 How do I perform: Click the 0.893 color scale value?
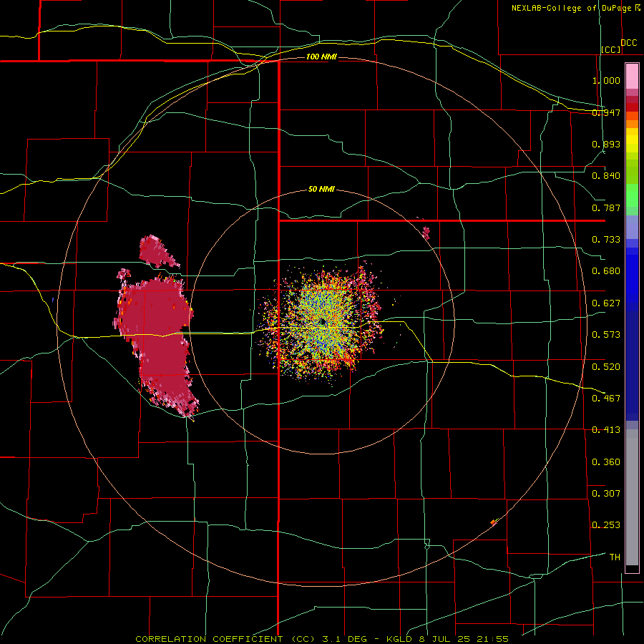click(x=606, y=144)
